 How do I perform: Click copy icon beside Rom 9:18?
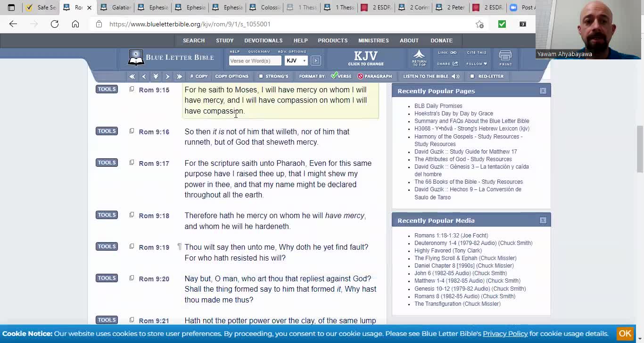coord(132,215)
